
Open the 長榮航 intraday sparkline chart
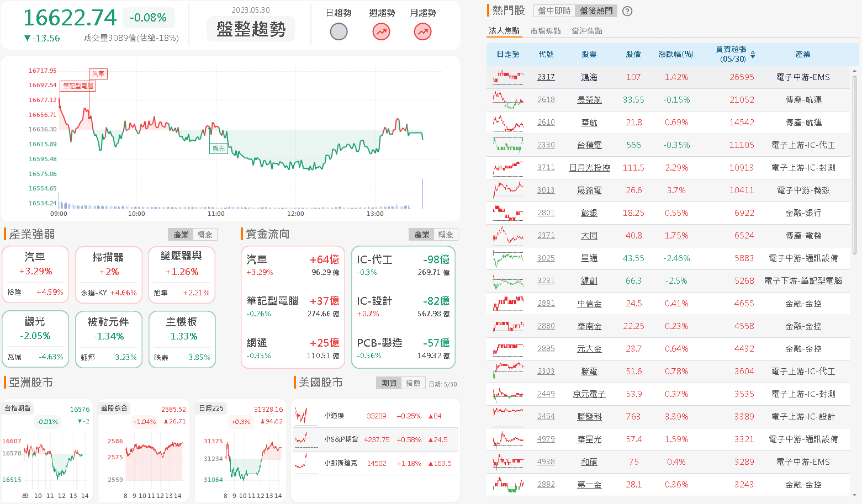508,99
